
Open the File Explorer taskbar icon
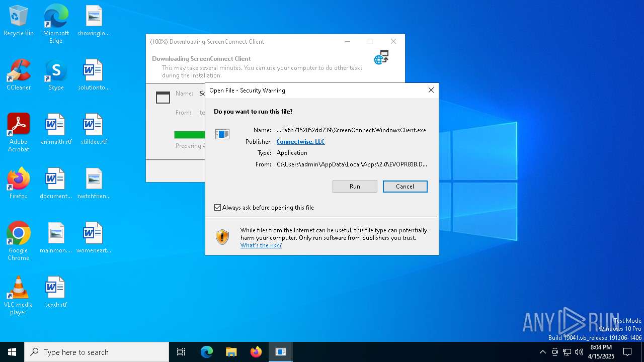[x=231, y=352]
